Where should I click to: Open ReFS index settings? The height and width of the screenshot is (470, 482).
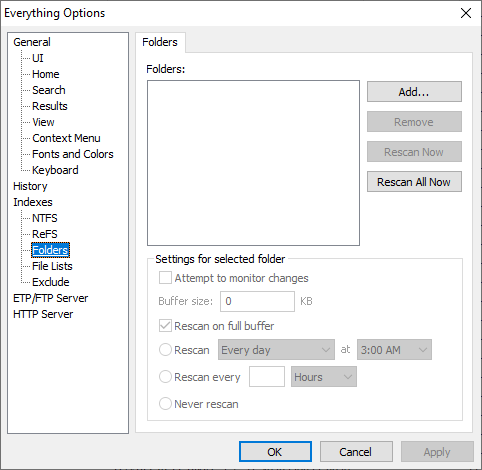click(x=45, y=234)
